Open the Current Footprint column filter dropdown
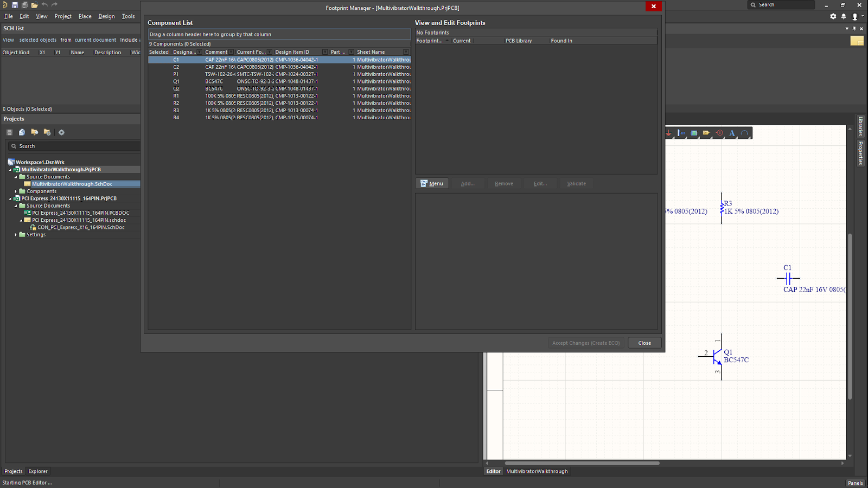 pyautogui.click(x=270, y=52)
